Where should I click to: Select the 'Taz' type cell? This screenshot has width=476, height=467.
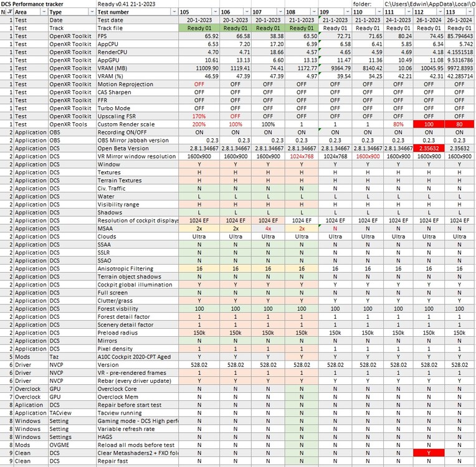click(72, 357)
